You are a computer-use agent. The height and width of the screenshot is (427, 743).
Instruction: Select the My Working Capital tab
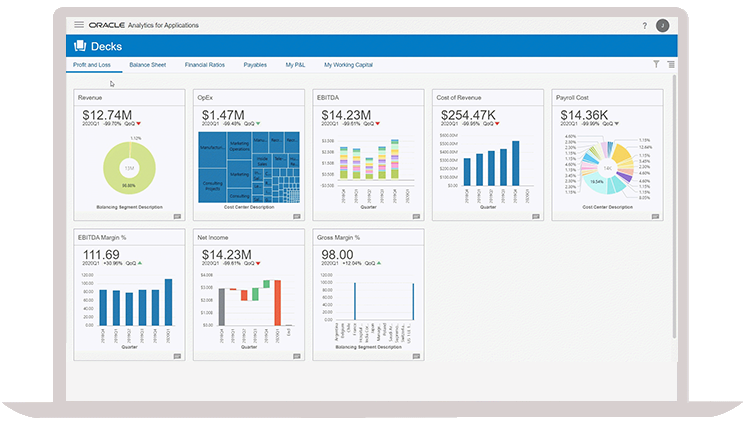point(348,65)
